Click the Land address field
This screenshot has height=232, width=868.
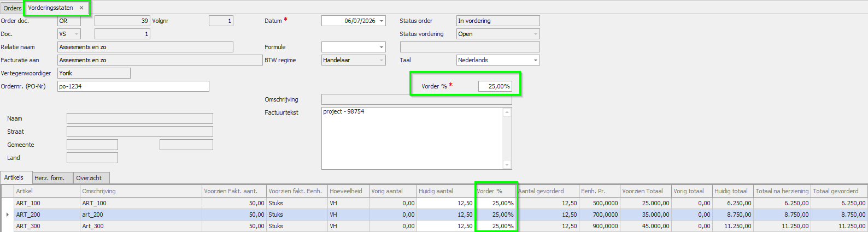(x=92, y=158)
